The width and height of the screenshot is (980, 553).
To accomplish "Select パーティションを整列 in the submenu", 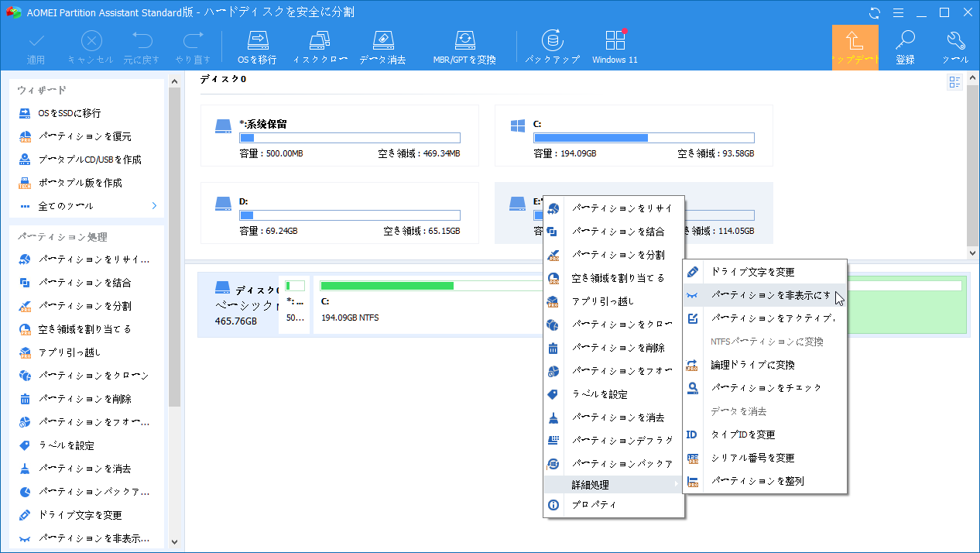I will (765, 481).
